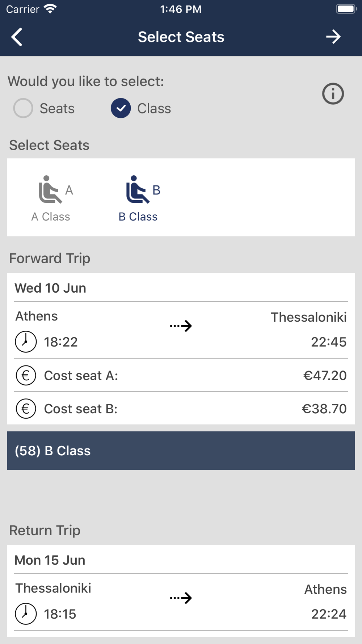
Task: Tap the euro icon beside Cost seat A
Action: 26,375
